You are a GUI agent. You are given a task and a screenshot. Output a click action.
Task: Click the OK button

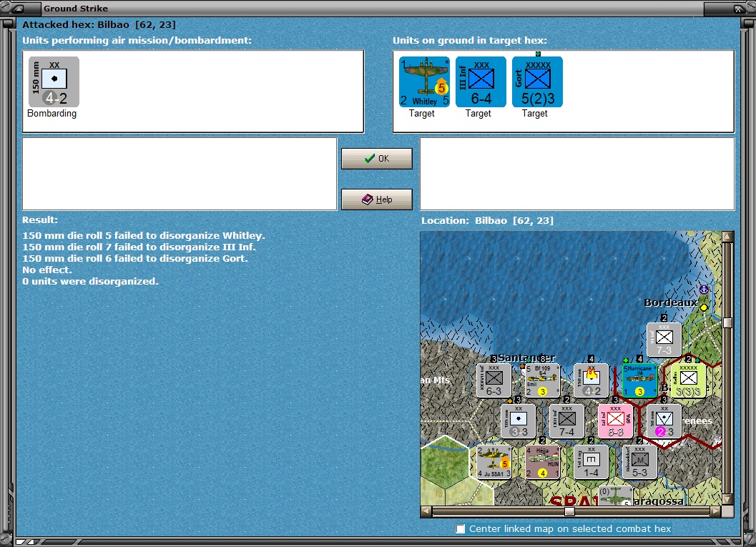(376, 159)
